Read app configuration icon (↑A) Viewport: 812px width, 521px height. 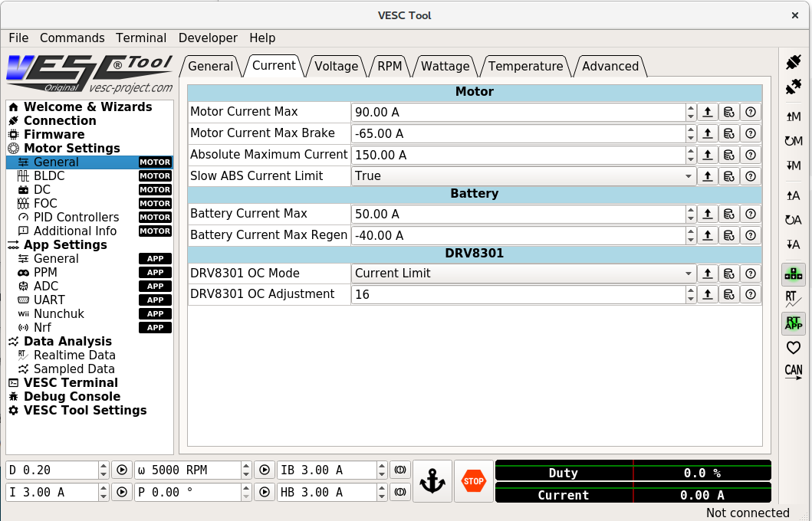click(793, 195)
